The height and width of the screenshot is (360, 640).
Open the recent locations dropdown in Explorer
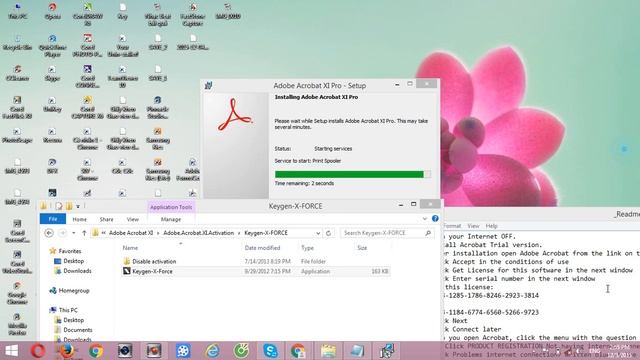click(x=73, y=233)
